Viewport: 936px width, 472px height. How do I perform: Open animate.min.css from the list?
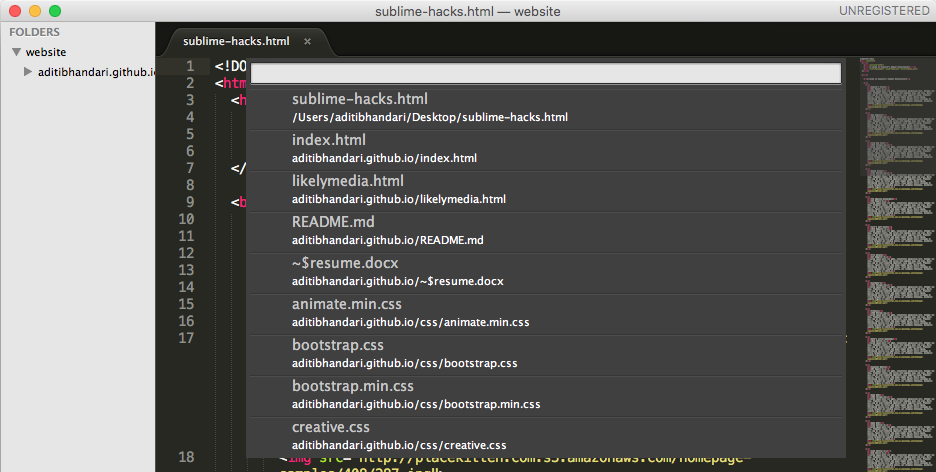tap(546, 314)
